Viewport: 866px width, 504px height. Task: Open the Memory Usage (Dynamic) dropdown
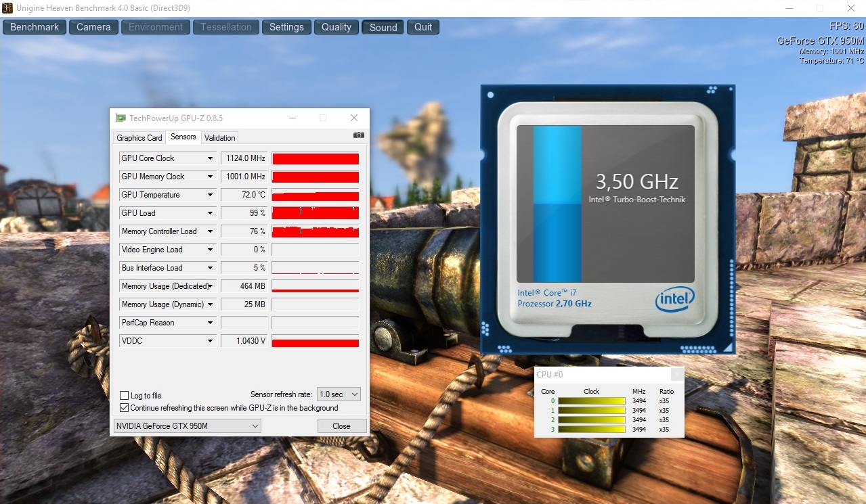coord(211,304)
